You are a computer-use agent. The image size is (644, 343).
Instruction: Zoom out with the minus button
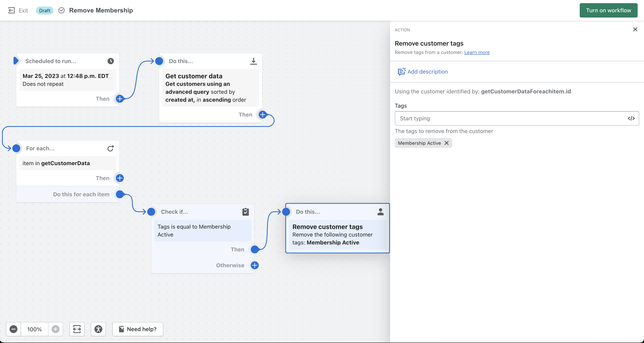coord(13,329)
